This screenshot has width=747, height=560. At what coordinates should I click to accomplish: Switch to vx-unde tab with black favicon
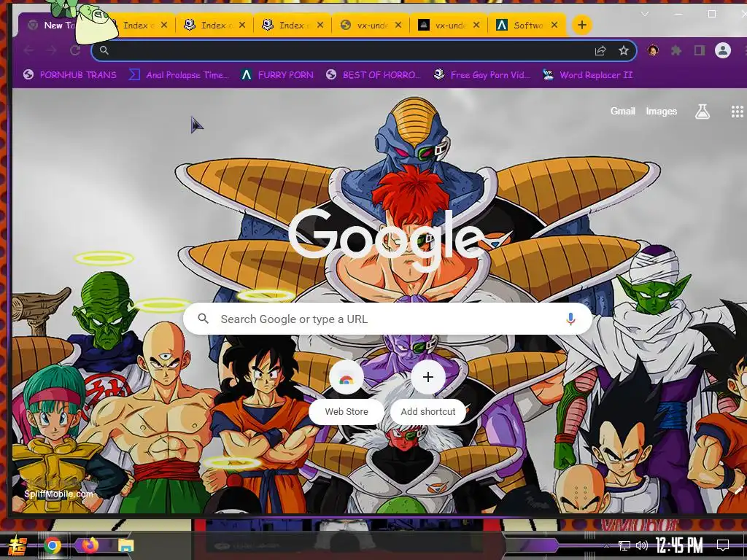pos(449,26)
